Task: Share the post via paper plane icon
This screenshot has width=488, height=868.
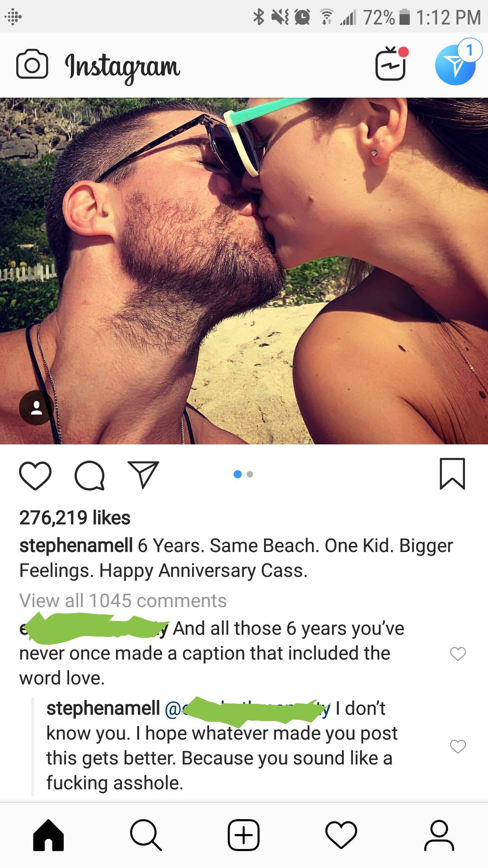Action: point(143,474)
